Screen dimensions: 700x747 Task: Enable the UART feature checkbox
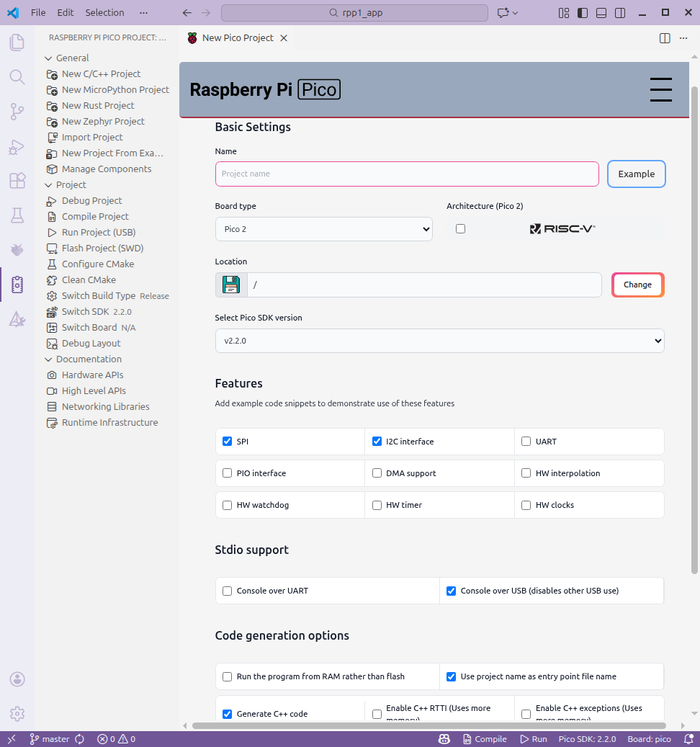(526, 441)
